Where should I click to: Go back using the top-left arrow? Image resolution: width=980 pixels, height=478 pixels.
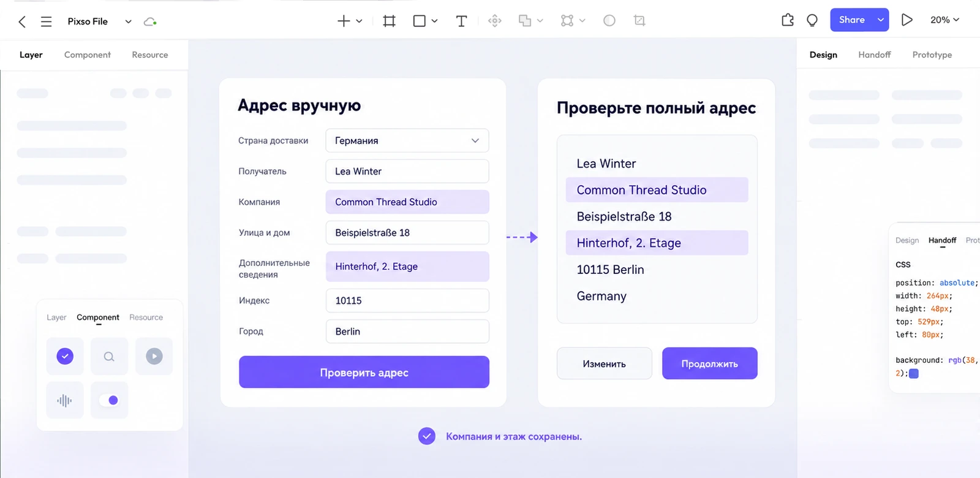22,21
